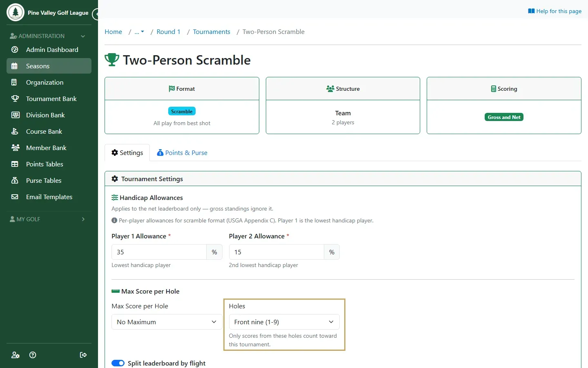
Task: Click the Player 2 Allowance input field
Action: (276, 252)
